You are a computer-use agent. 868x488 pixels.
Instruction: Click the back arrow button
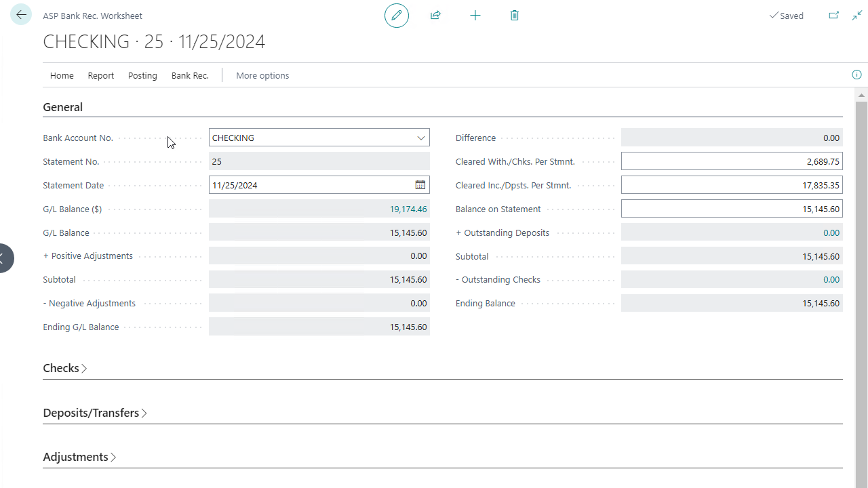[x=21, y=15]
